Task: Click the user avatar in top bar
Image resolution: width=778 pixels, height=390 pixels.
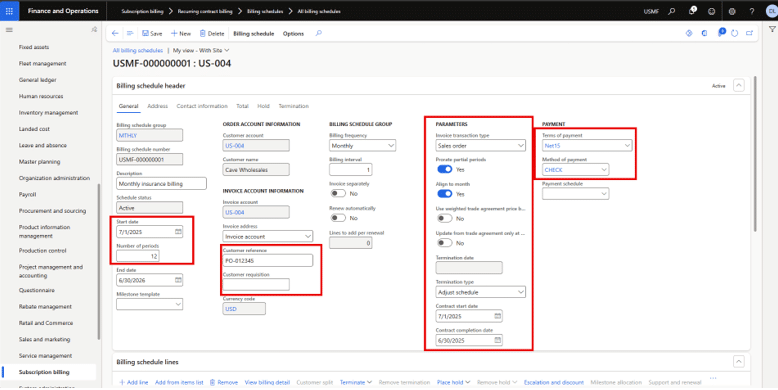Action: 771,11
